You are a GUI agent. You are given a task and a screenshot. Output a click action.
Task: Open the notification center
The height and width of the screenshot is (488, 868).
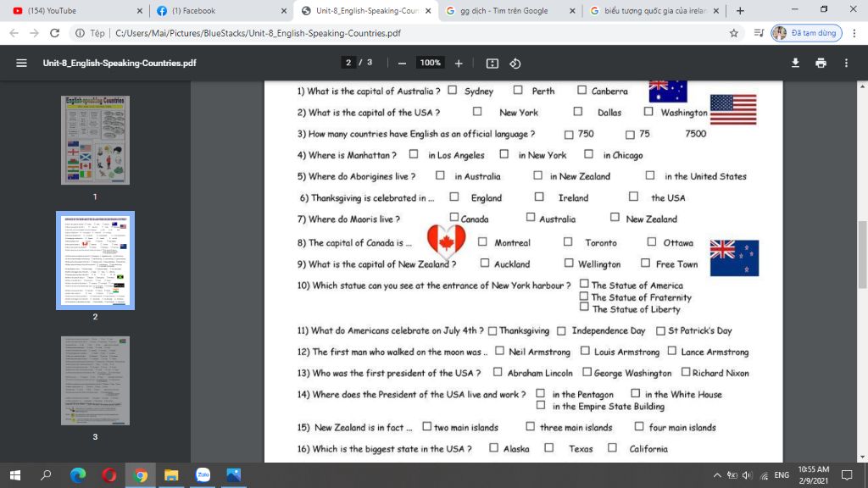847,475
